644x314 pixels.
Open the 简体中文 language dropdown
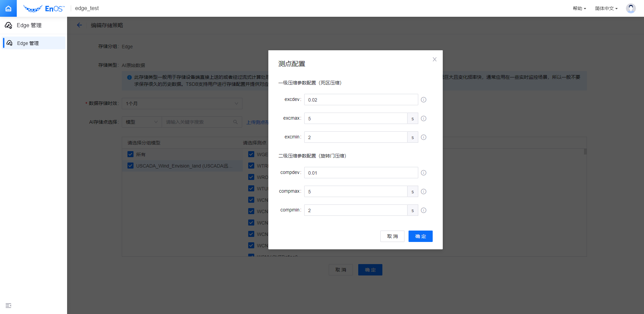point(606,8)
